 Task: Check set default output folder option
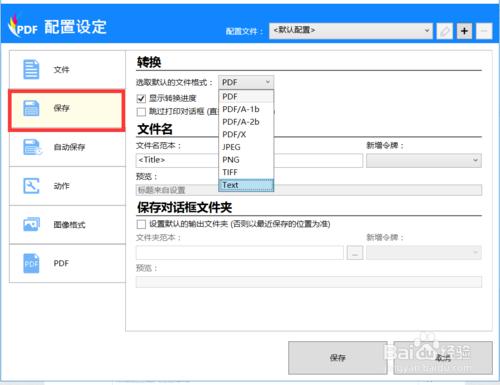tap(141, 224)
